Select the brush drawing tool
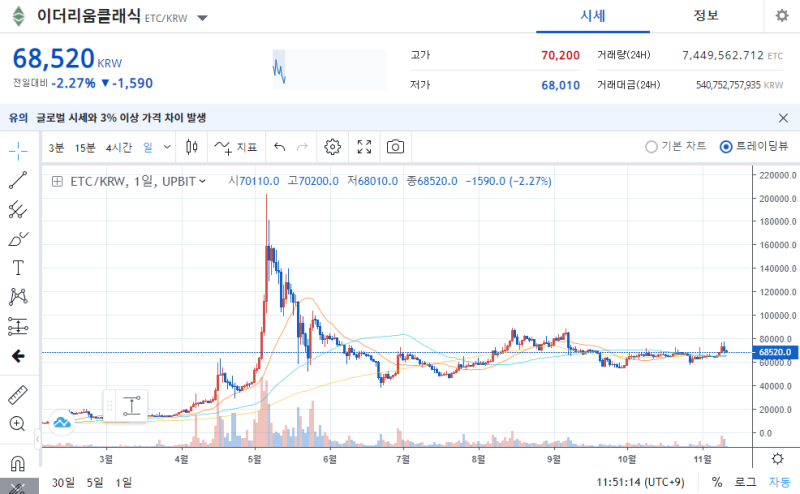The image size is (800, 494). coord(18,239)
